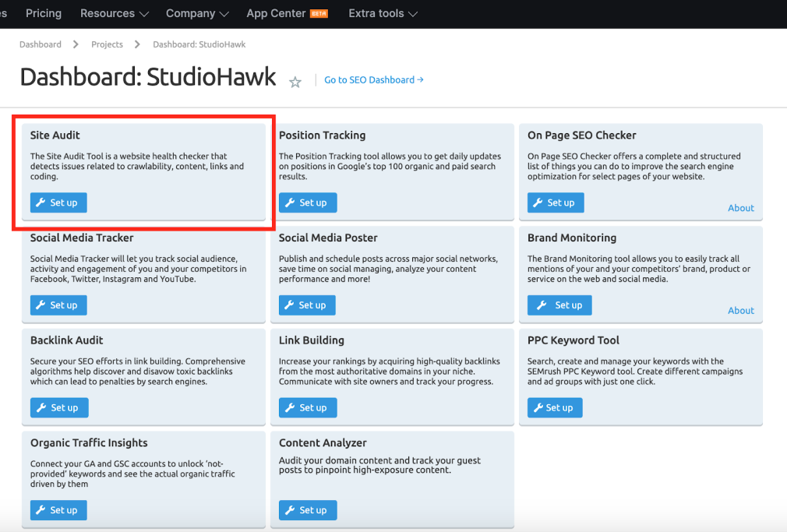Screen dimensions: 787x532
Task: Click the wrench icon in Social Media Poster
Action: pos(290,305)
